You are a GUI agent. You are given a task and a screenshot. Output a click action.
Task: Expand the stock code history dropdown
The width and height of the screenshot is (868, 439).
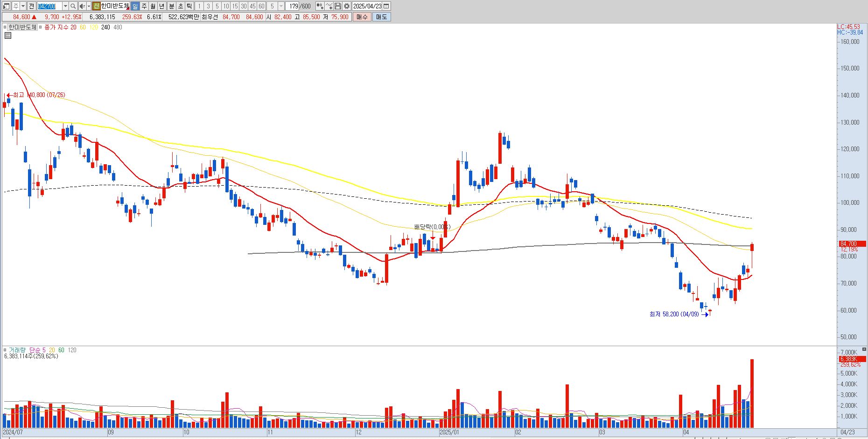point(65,6)
